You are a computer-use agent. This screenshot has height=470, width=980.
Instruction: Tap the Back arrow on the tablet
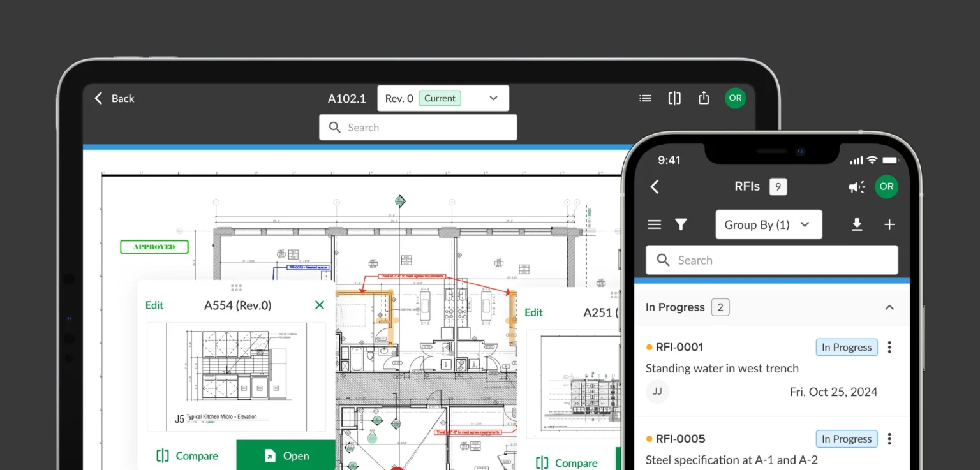(x=99, y=98)
